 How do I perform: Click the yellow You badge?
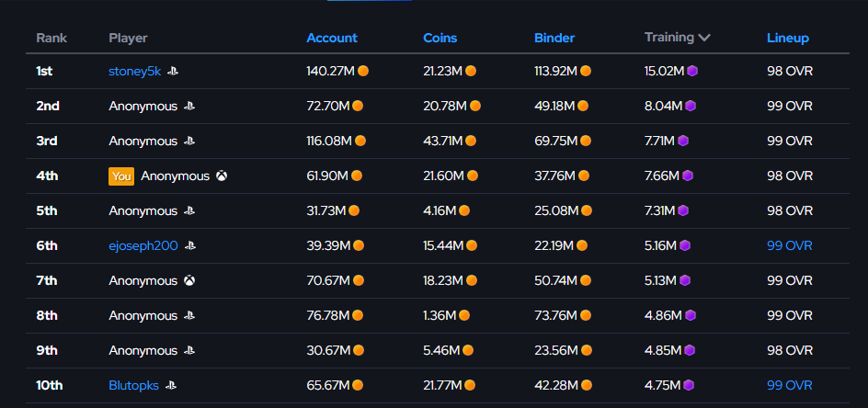click(121, 176)
